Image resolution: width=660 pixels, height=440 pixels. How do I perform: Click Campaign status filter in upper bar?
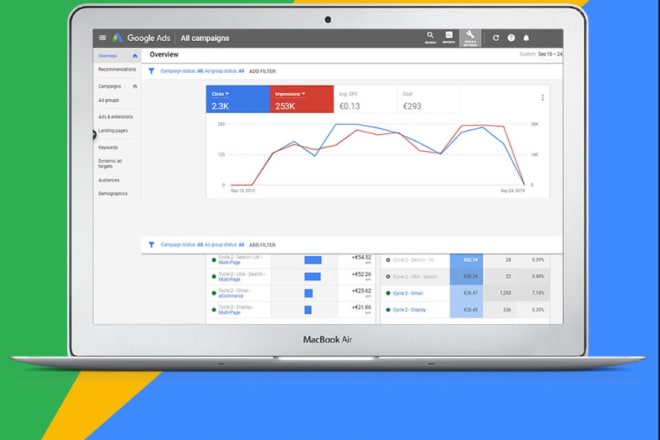182,71
